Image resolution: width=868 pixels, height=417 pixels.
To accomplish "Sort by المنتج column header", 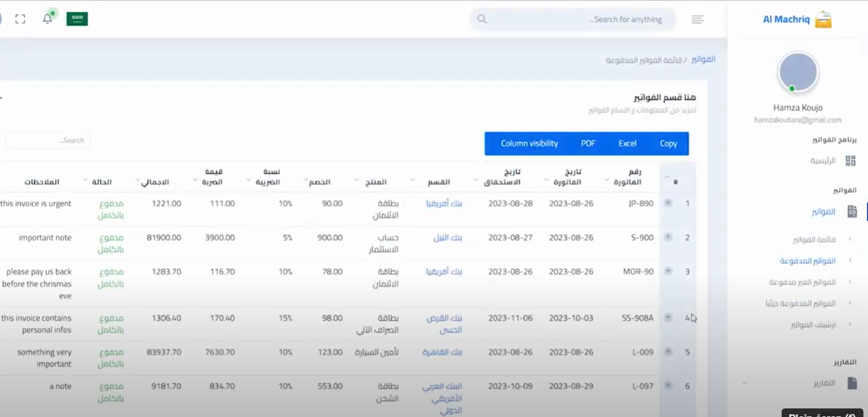I will click(376, 182).
